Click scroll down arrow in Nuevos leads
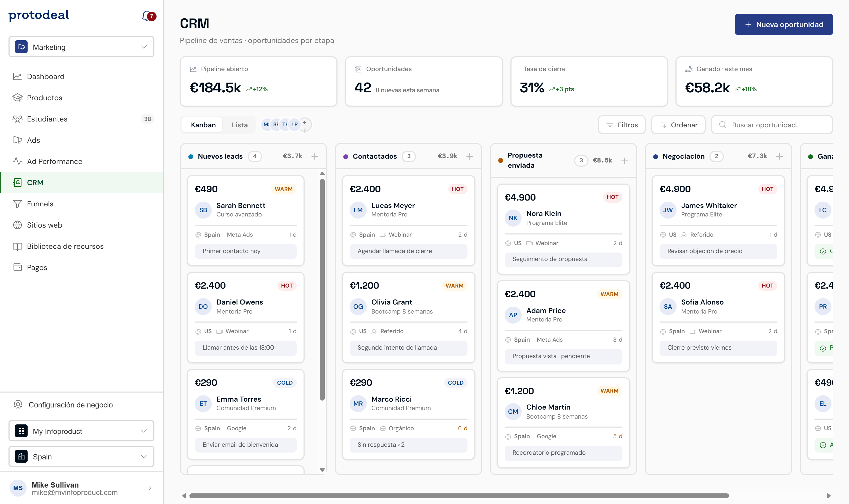Viewport: 849px width, 504px height. 322,470
